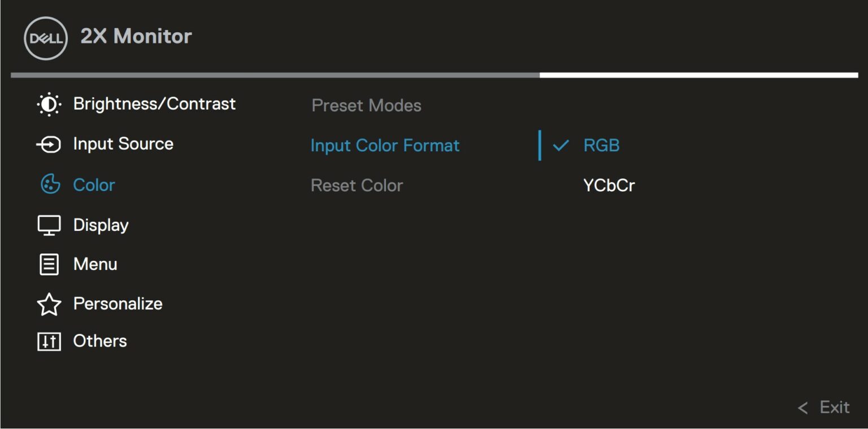Select the RGB input color format

tap(601, 146)
